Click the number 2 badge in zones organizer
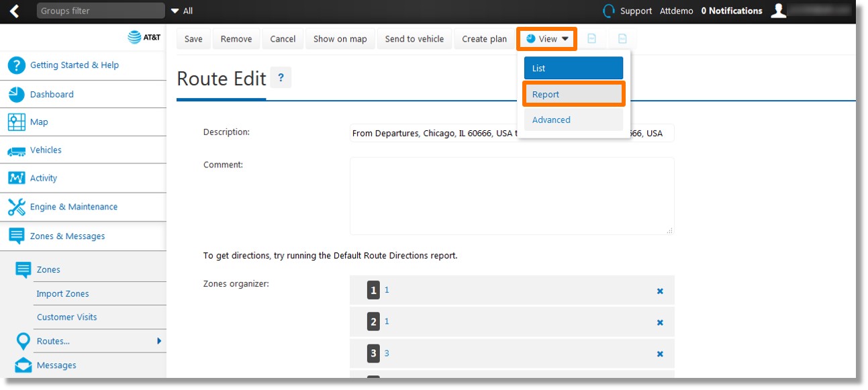This screenshot has height=390, width=868. 374,322
